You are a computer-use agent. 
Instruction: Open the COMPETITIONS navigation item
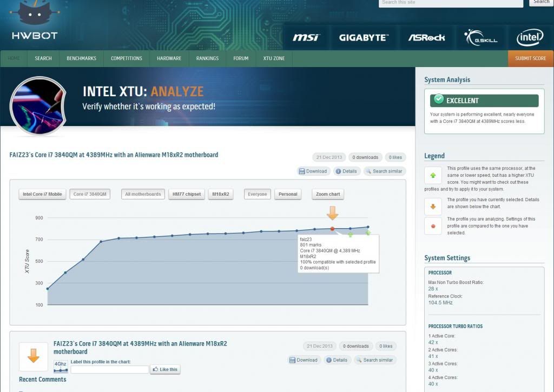click(x=127, y=58)
